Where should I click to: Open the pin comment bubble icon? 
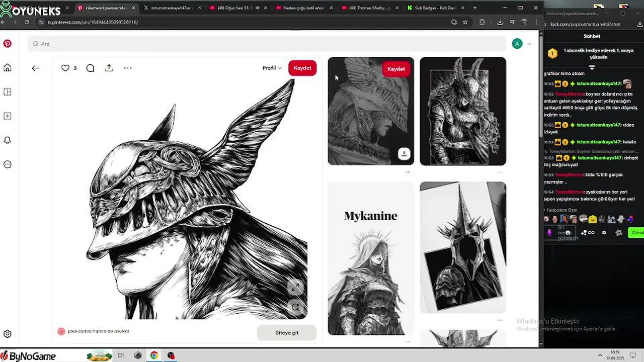(x=90, y=68)
